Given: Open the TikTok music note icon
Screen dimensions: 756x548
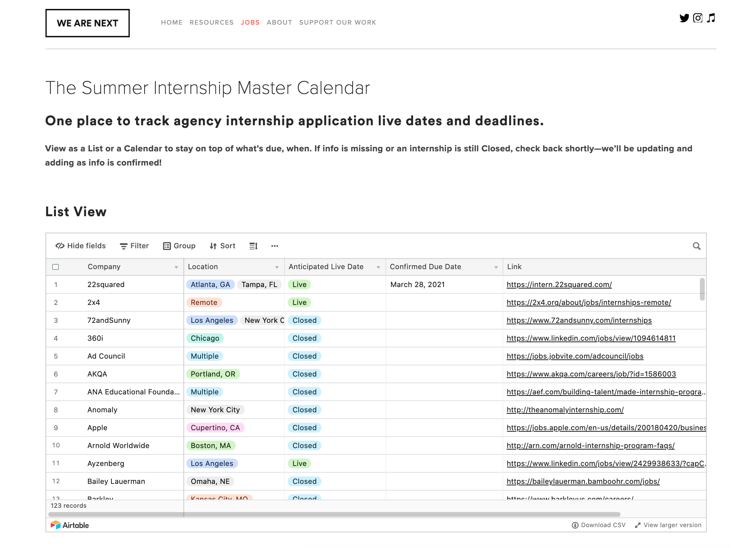Looking at the screenshot, I should pyautogui.click(x=711, y=18).
